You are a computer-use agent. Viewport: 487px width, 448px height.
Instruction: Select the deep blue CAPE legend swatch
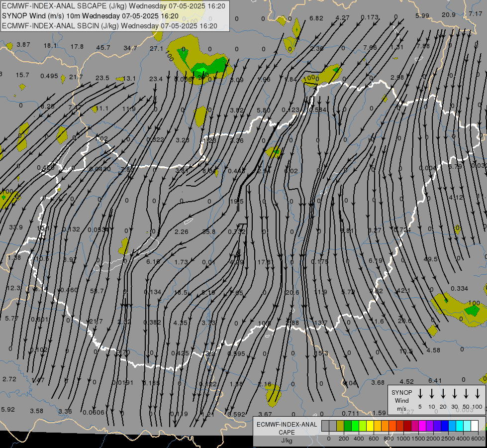[x=444, y=426]
